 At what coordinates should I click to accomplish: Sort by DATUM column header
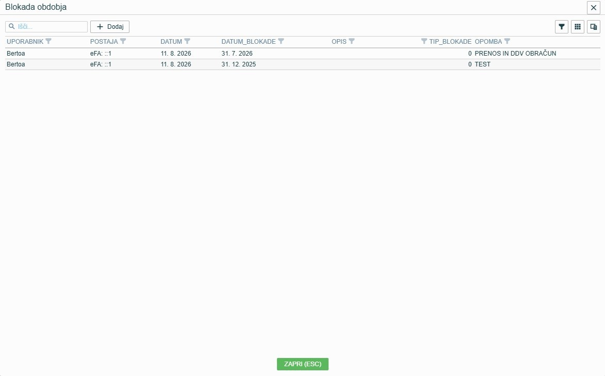171,42
